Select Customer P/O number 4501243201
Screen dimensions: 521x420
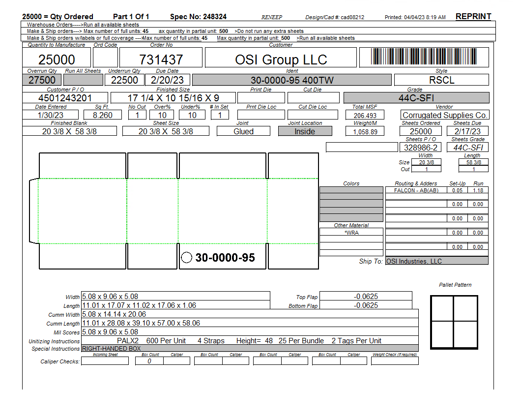click(x=65, y=98)
